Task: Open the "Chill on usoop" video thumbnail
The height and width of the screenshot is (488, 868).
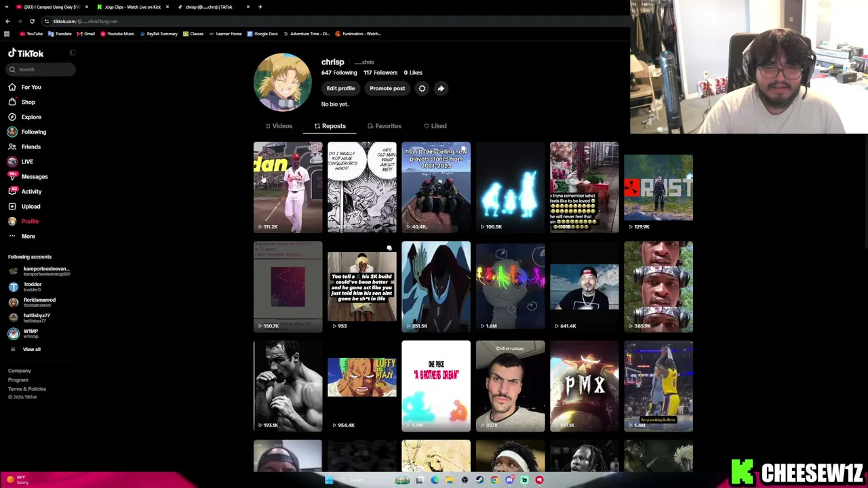Action: pos(510,386)
